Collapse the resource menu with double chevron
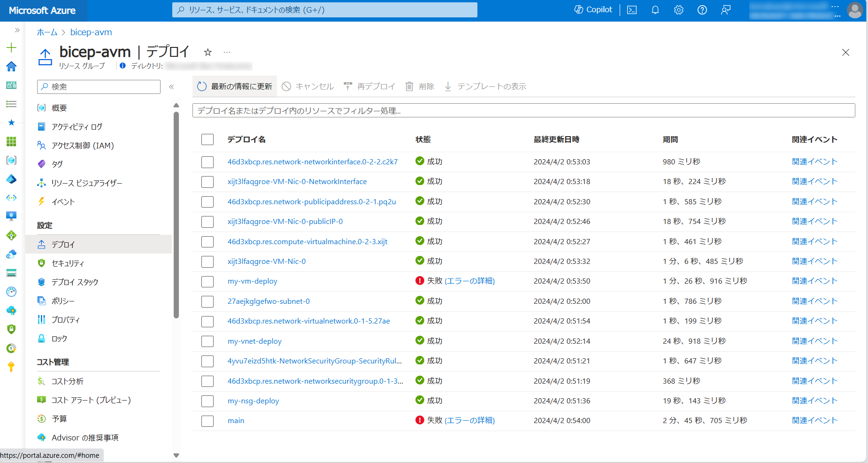The height and width of the screenshot is (463, 868). coord(171,87)
